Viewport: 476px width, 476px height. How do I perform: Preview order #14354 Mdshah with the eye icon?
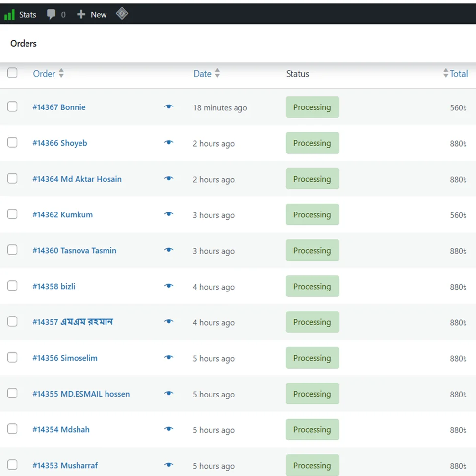click(x=169, y=429)
